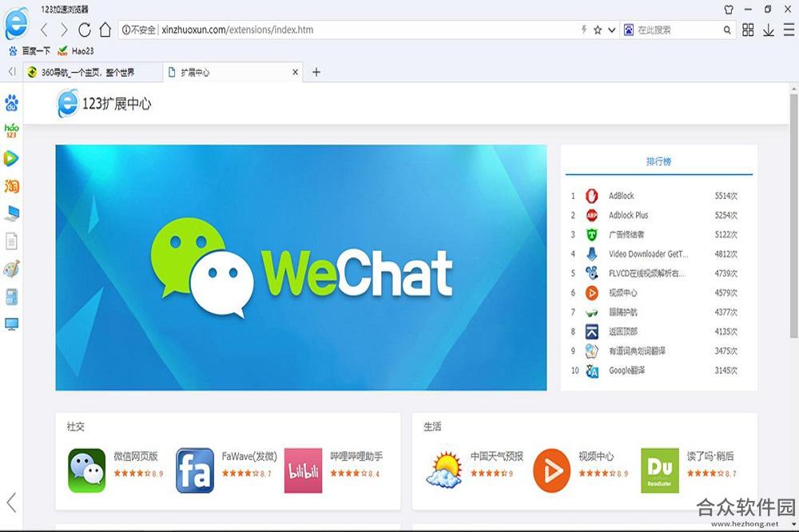Open the monitor screen icon in sidebar
Viewport: 799px width, 532px height.
pyautogui.click(x=11, y=324)
